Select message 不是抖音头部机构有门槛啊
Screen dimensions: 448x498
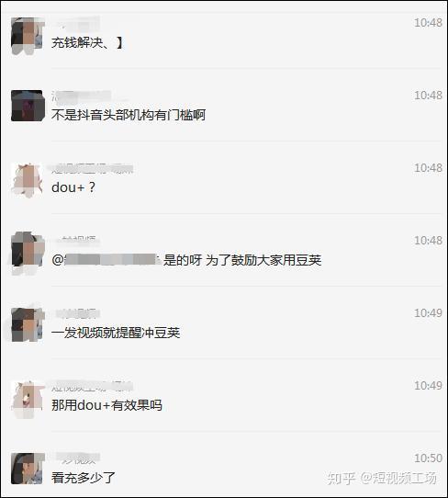click(129, 115)
